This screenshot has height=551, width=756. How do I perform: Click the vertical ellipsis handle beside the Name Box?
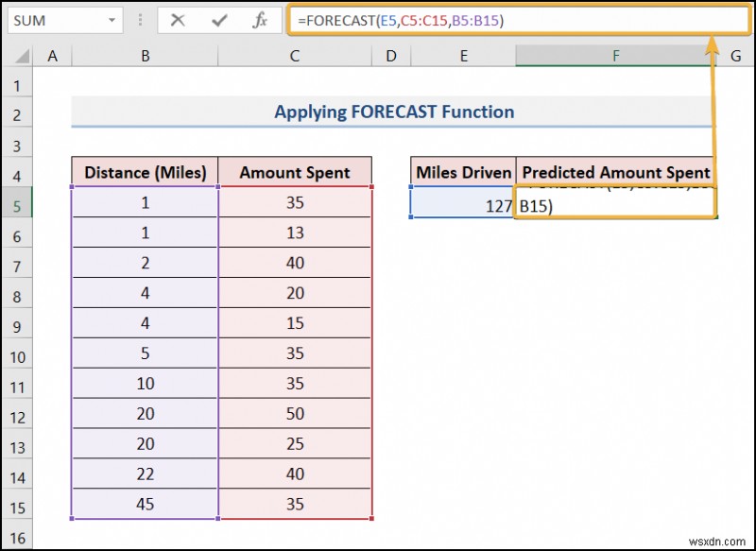point(138,20)
